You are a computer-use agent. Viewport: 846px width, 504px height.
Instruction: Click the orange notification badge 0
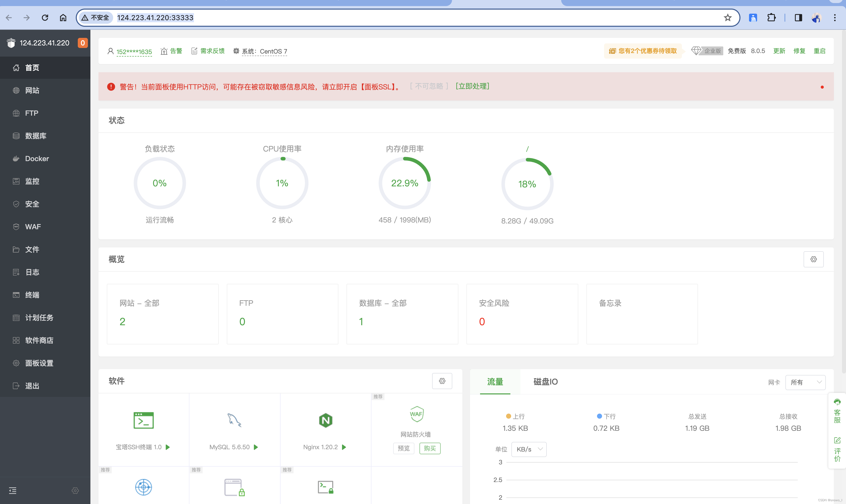(x=83, y=43)
